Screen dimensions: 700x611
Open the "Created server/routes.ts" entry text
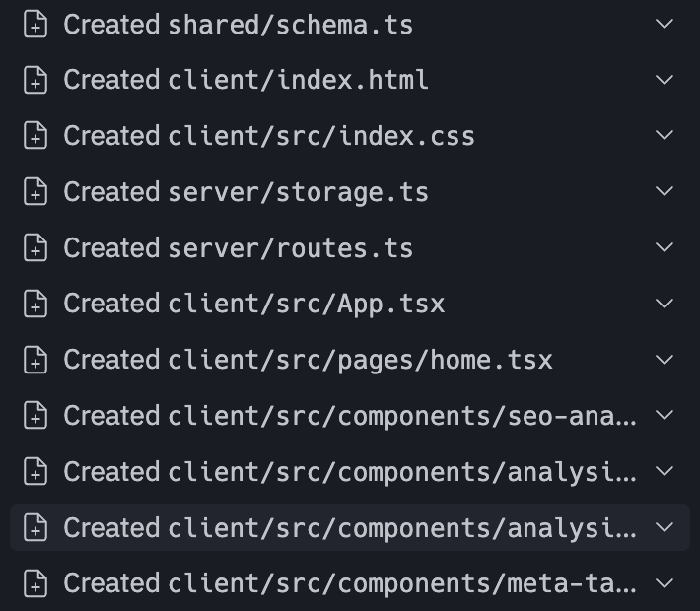click(238, 248)
